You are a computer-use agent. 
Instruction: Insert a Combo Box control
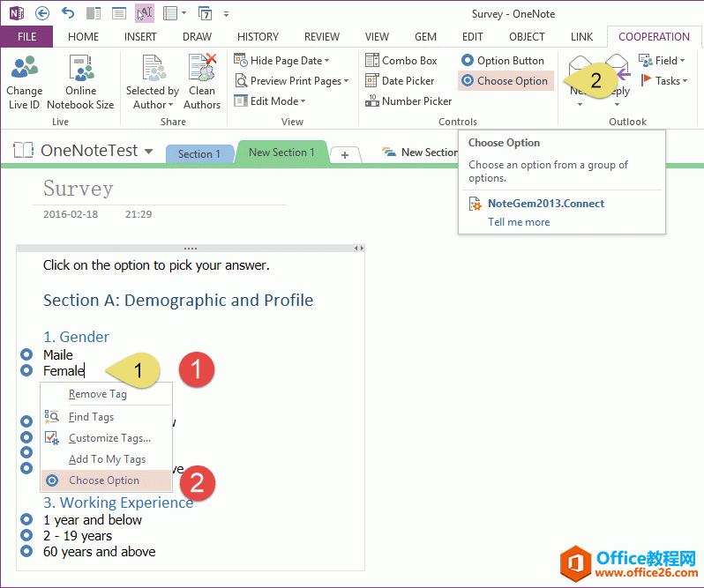point(401,60)
